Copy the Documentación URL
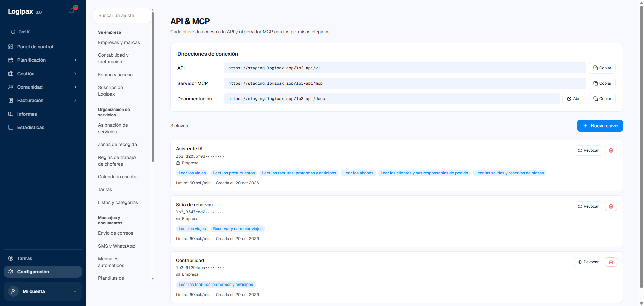The height and width of the screenshot is (306, 644). (x=602, y=99)
